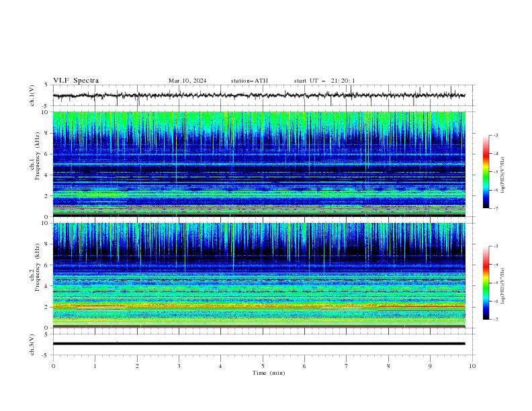Click the time axis tick label "7"
Image resolution: width=532 pixels, height=411 pixels.
(347, 366)
